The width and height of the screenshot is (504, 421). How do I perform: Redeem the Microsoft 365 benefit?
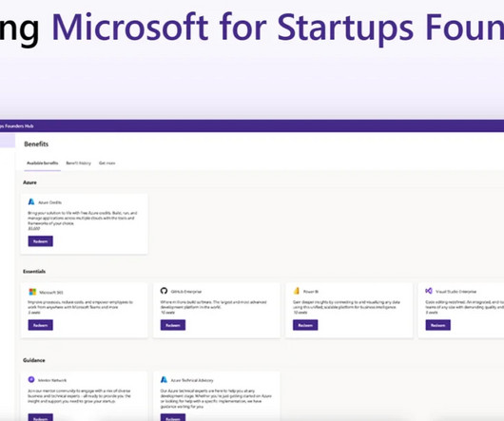click(41, 325)
